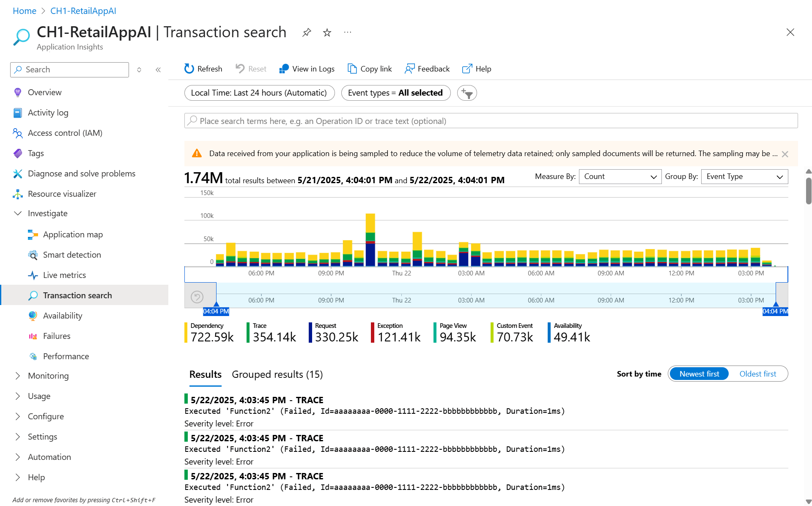Image resolution: width=812 pixels, height=506 pixels.
Task: Select Newest first sort order
Action: click(699, 374)
